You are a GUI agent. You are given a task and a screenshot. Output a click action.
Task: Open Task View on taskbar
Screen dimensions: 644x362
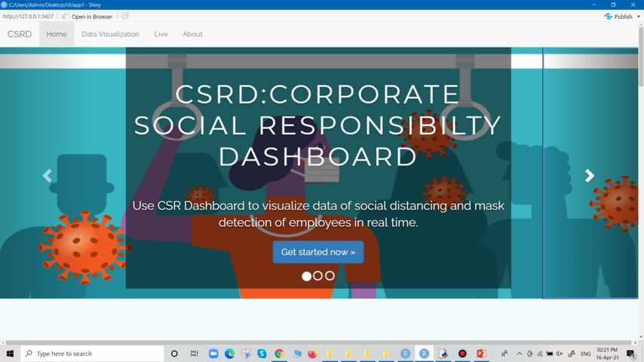(x=195, y=354)
